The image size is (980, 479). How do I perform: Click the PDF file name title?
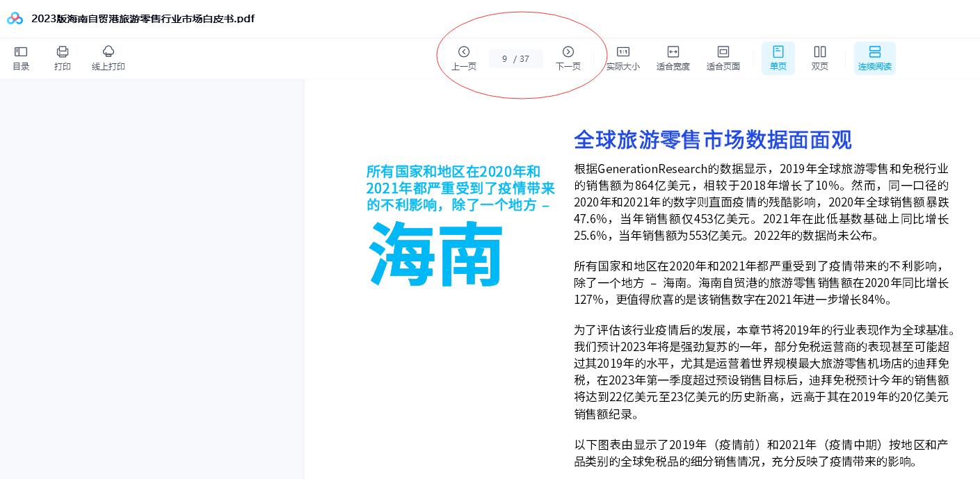tap(143, 19)
